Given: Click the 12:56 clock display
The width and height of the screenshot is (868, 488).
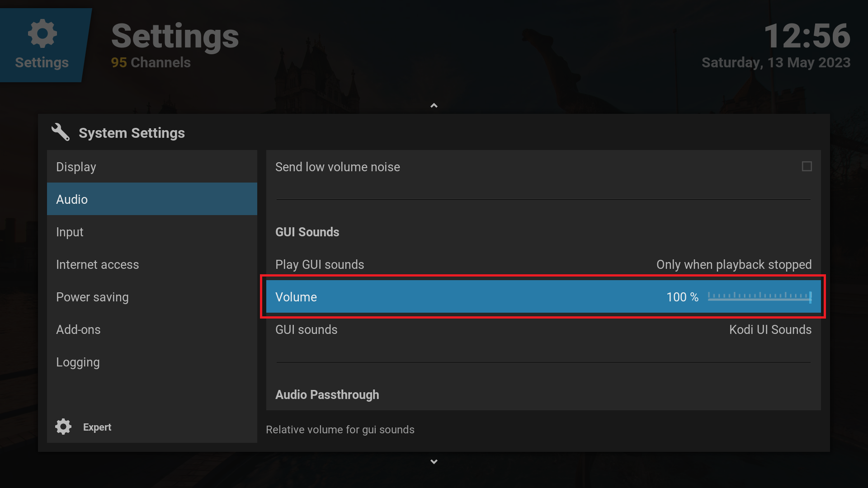Looking at the screenshot, I should point(807,36).
